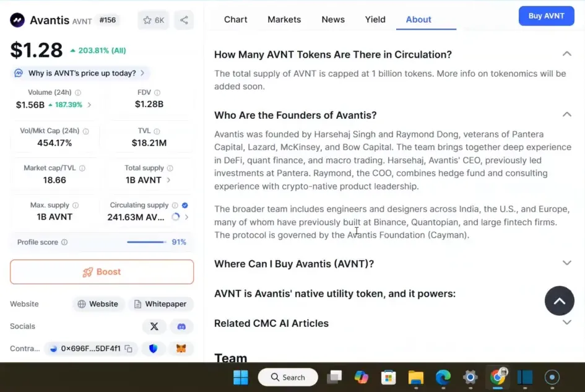The image size is (585, 392).
Task: Click scroll-to-top round arrow button
Action: 559,301
